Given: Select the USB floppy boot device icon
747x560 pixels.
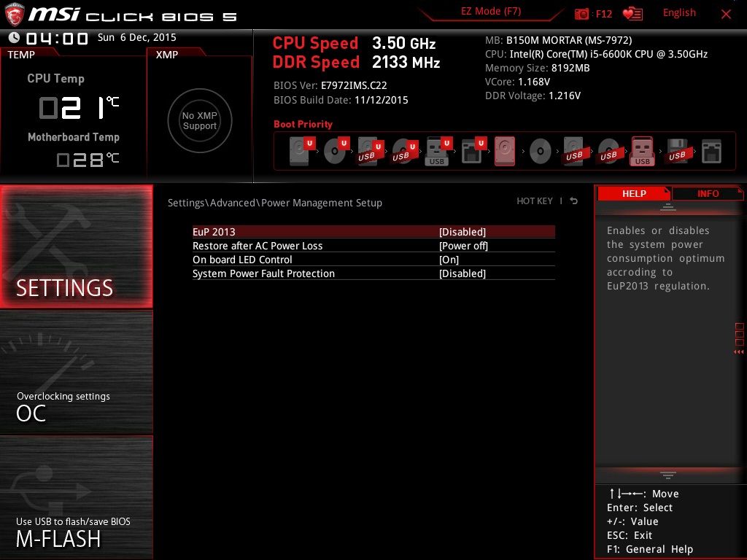Looking at the screenshot, I should pyautogui.click(x=677, y=151).
